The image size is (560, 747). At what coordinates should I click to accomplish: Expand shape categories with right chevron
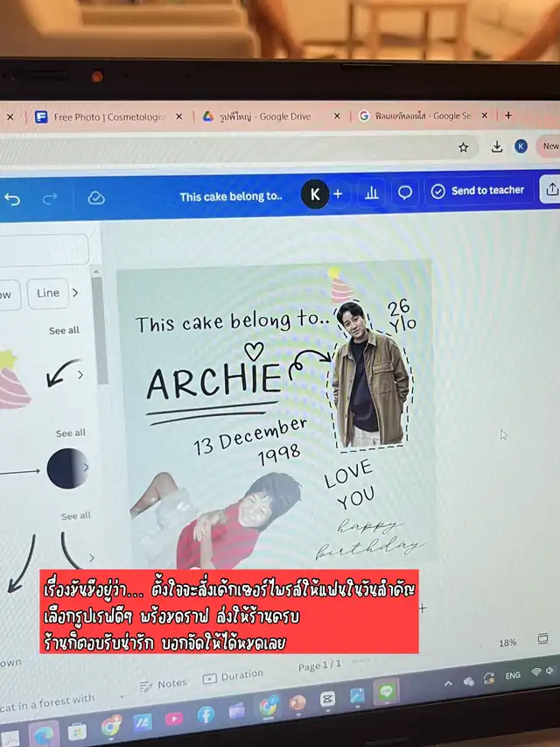tap(75, 293)
